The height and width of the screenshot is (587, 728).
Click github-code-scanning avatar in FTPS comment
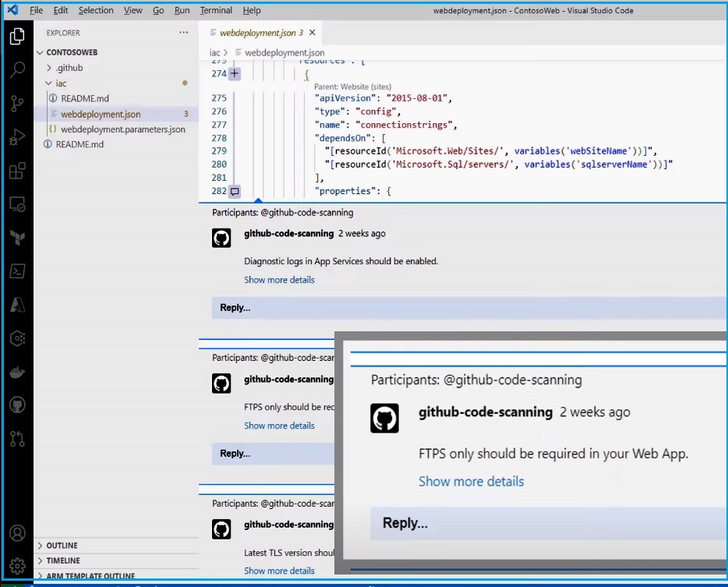pyautogui.click(x=221, y=384)
